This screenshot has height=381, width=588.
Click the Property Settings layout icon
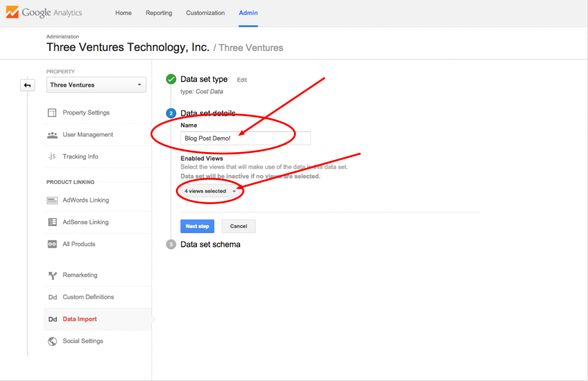click(x=52, y=113)
